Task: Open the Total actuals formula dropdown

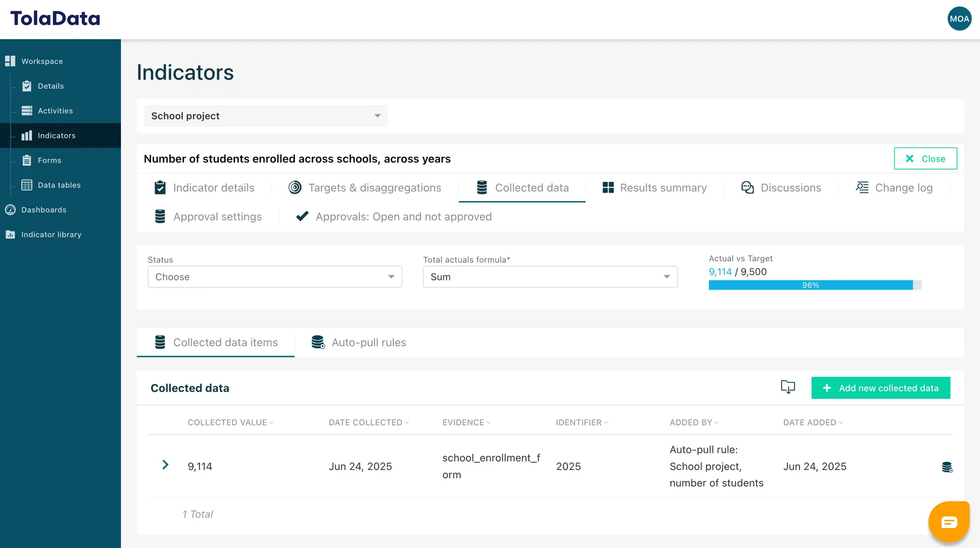Action: [x=550, y=277]
